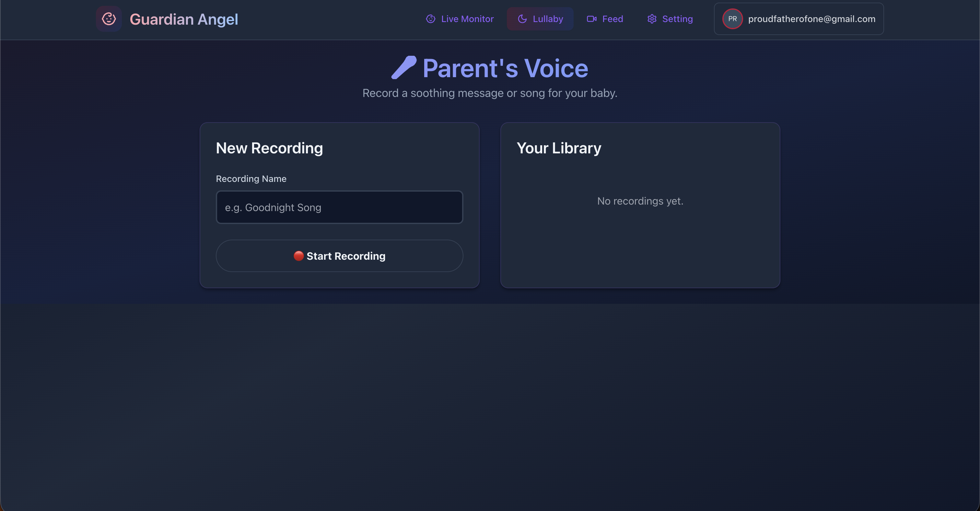The image size is (980, 511).
Task: Click the Recording Name label
Action: [251, 179]
